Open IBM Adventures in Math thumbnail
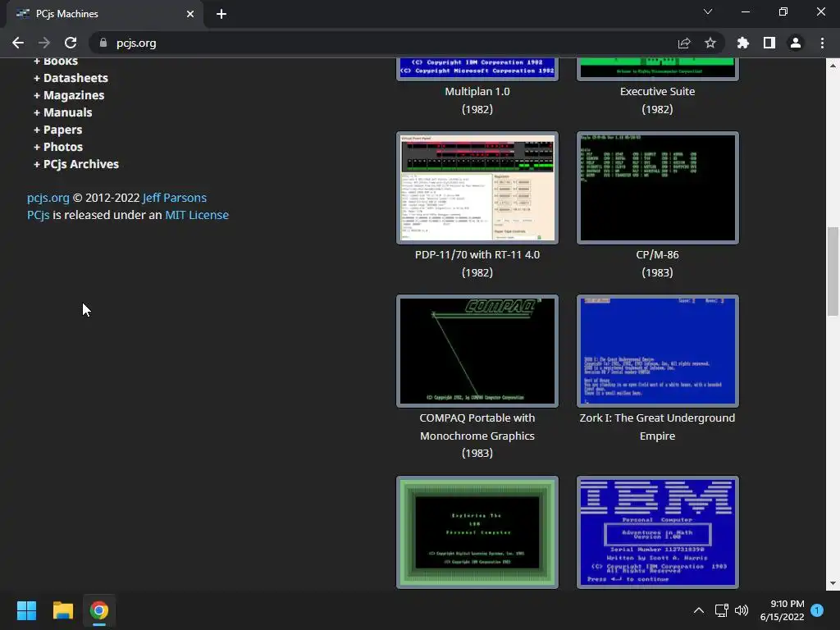The image size is (840, 630). (657, 532)
